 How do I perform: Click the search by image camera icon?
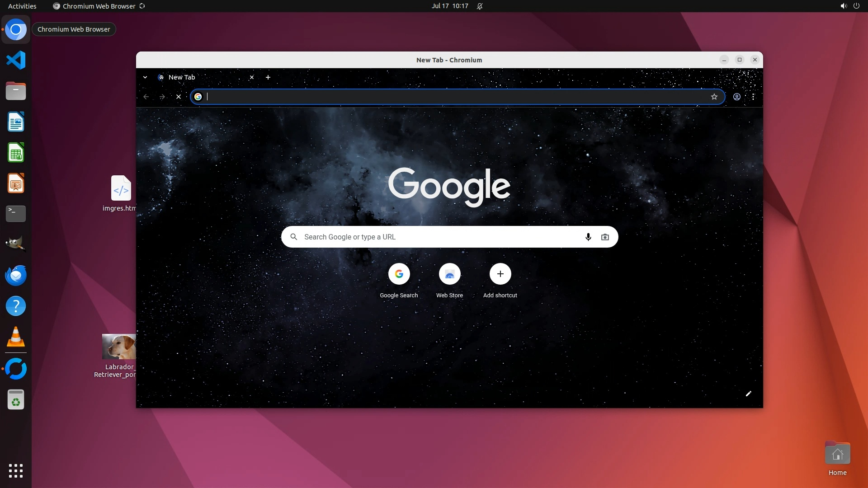click(605, 237)
